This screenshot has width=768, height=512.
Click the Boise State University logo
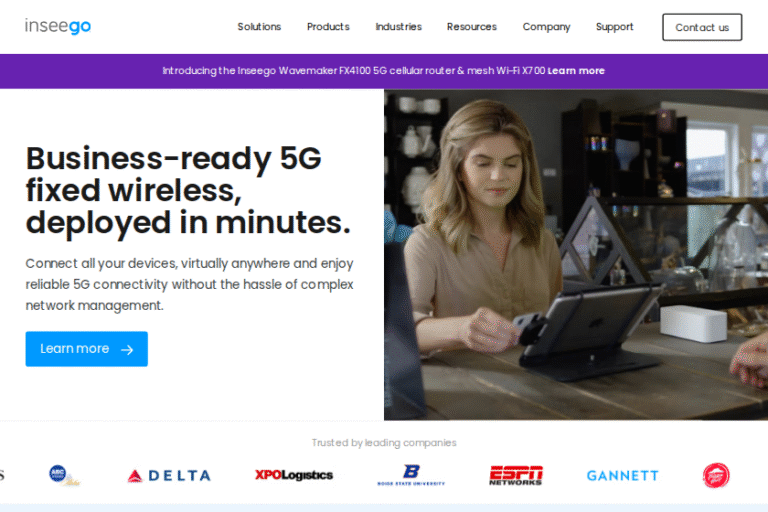point(411,475)
